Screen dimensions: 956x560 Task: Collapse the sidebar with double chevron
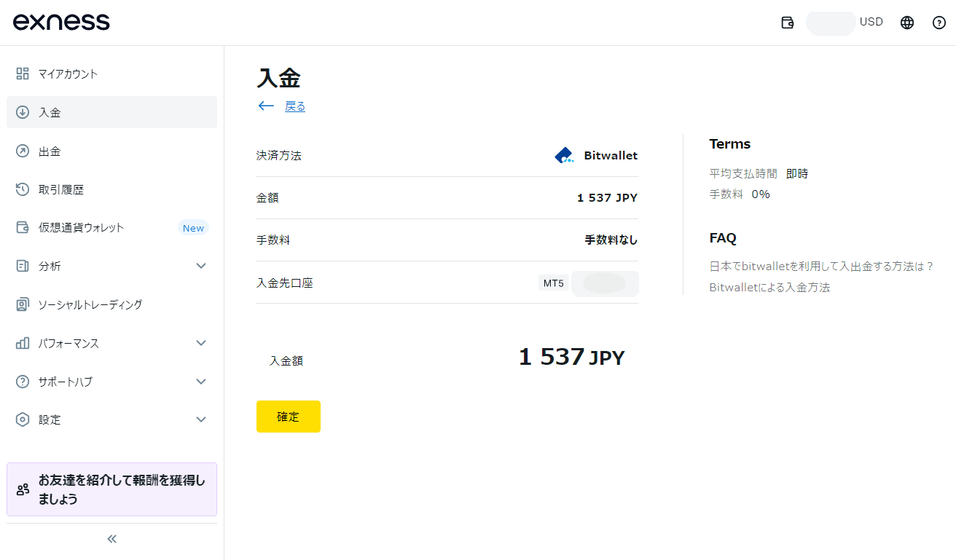point(111,539)
